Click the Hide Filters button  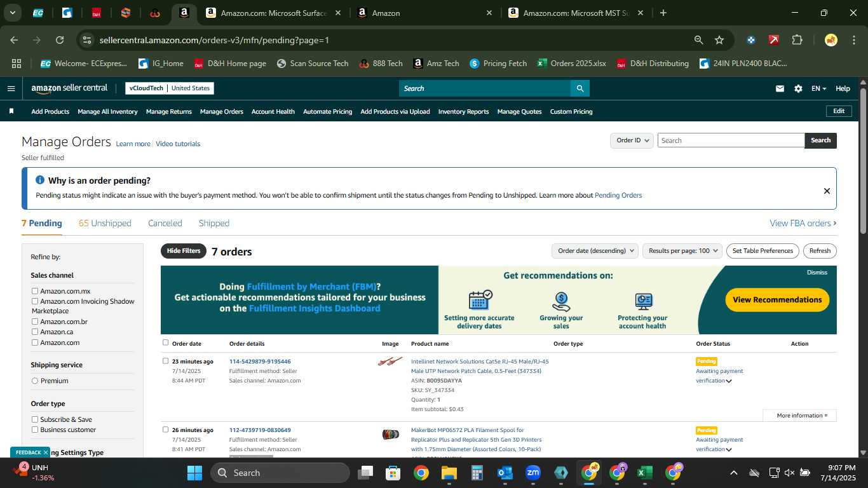(184, 251)
